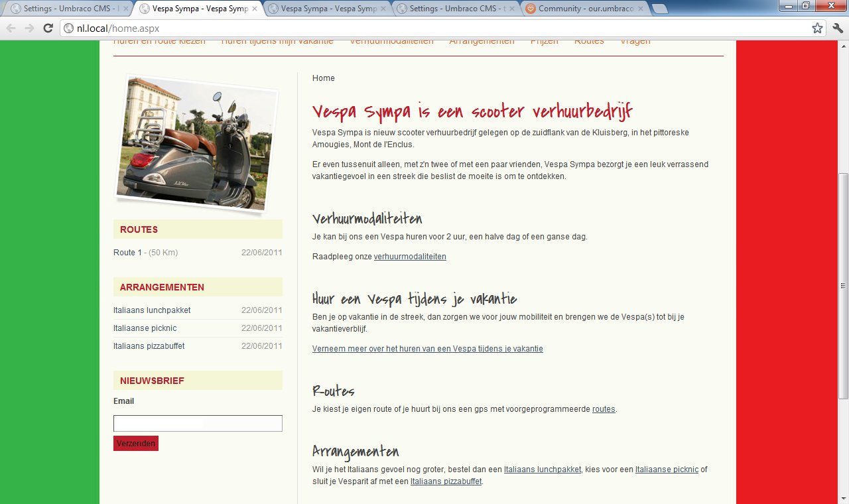Open a new browser tab
This screenshot has height=504, width=849.
point(660,9)
